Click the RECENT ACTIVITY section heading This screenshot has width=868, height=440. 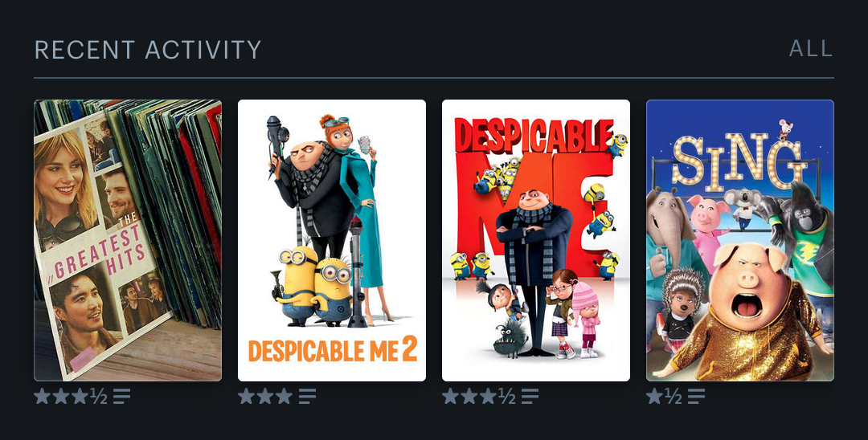[x=148, y=49]
